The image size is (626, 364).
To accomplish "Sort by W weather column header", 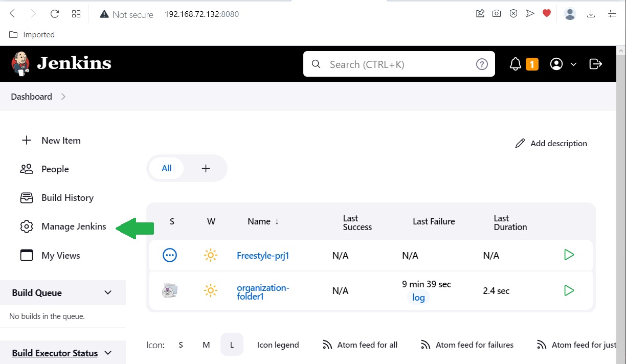I will click(x=211, y=221).
